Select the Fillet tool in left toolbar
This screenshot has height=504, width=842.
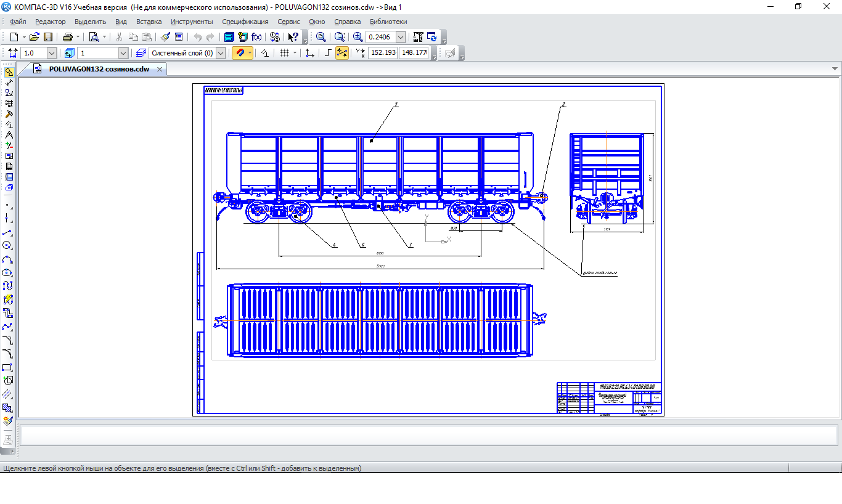(x=7, y=354)
